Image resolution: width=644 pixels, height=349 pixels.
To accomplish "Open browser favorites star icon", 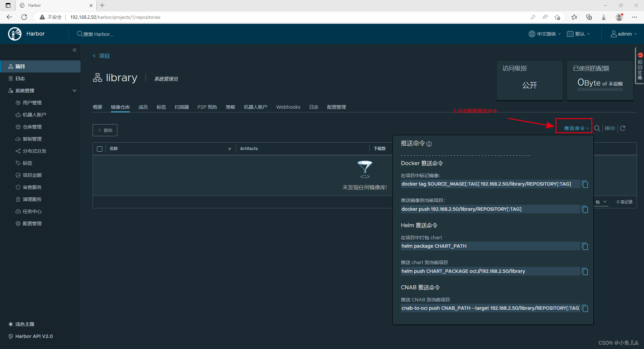I will [x=574, y=17].
